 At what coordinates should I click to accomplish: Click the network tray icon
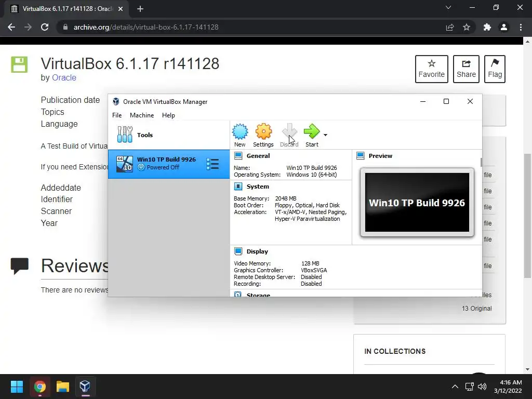469,387
